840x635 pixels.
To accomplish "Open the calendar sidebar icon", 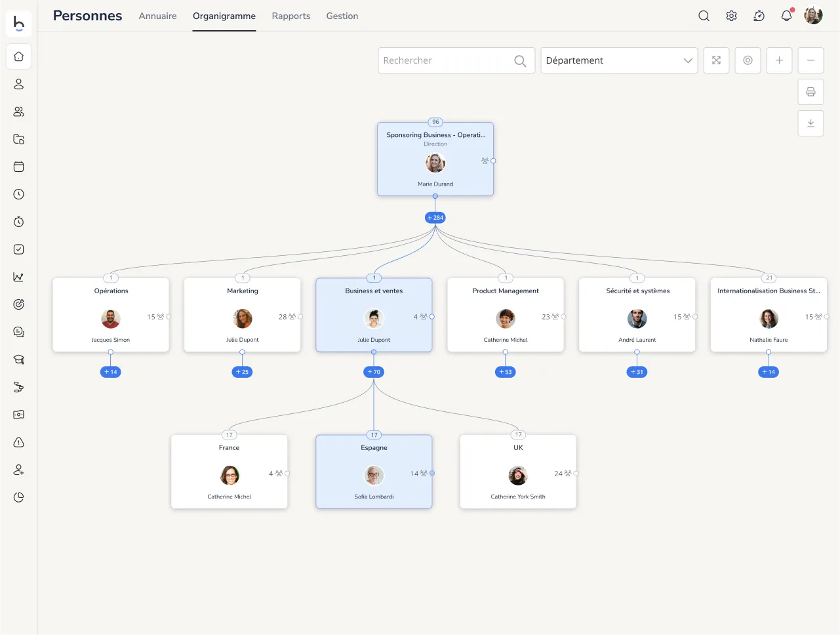I will point(19,167).
